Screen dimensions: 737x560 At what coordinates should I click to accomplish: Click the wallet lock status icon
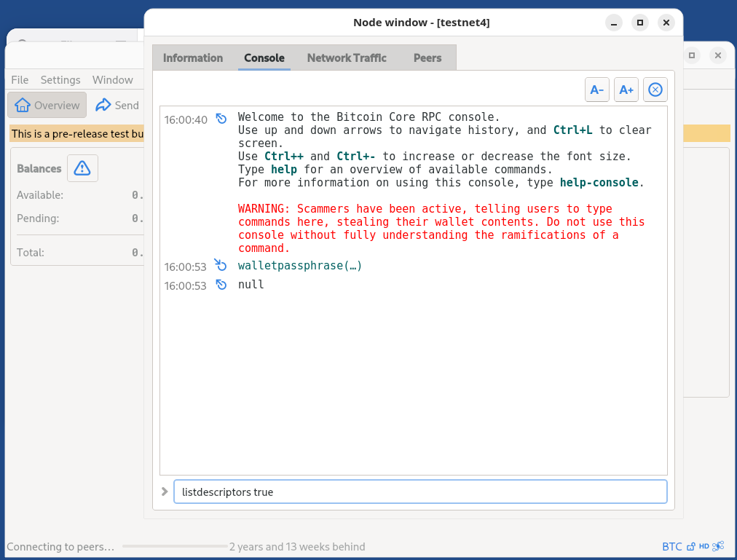[690, 546]
